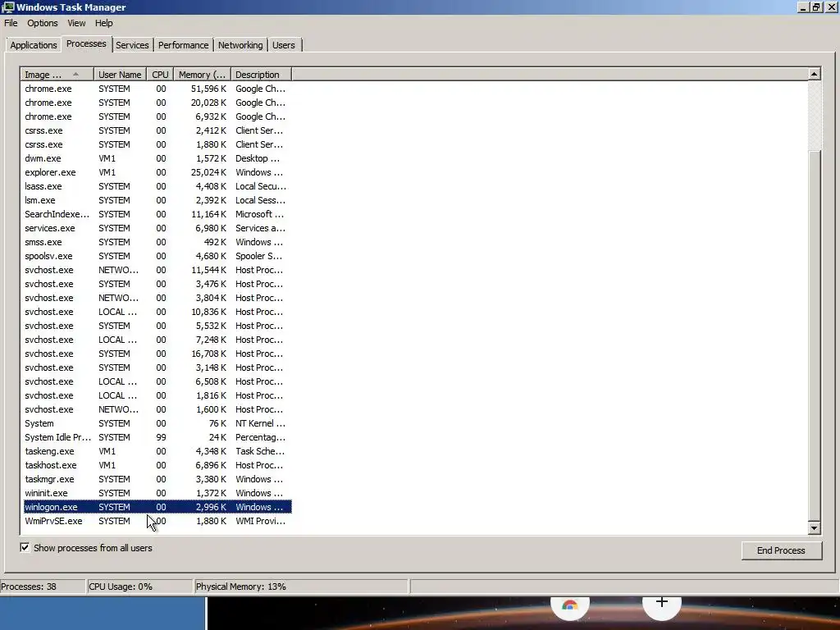Select chrome.exe row using 20,028 K
This screenshot has width=840, height=630.
point(157,103)
